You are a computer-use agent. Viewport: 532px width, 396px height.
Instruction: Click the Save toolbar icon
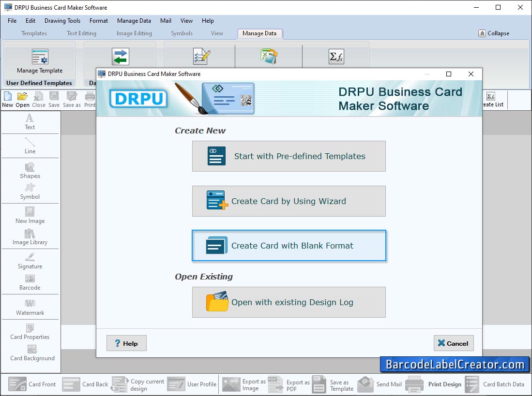54,100
